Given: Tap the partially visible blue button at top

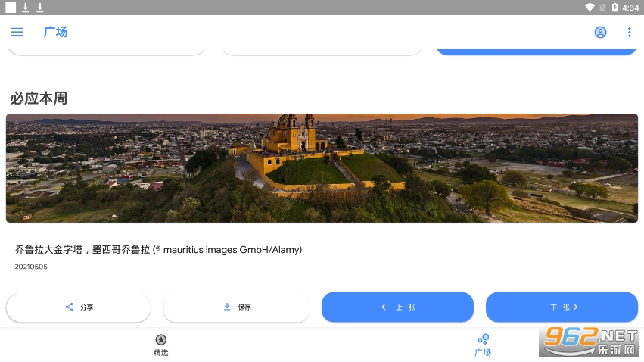Looking at the screenshot, I should (536, 51).
